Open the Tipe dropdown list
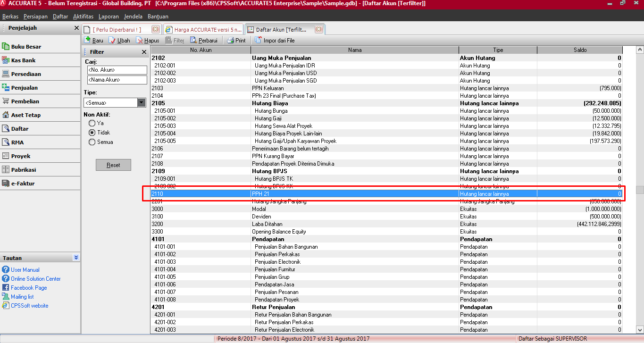Screen dimensions: 644x343 (141, 102)
